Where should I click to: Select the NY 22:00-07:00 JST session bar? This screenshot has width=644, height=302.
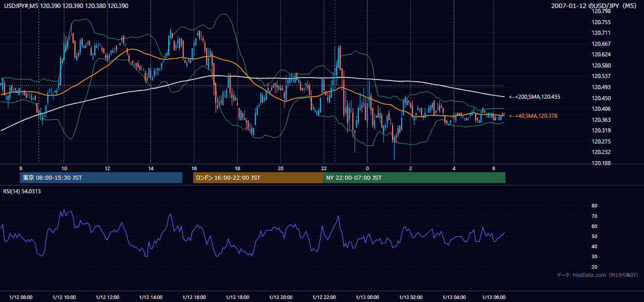[414, 178]
